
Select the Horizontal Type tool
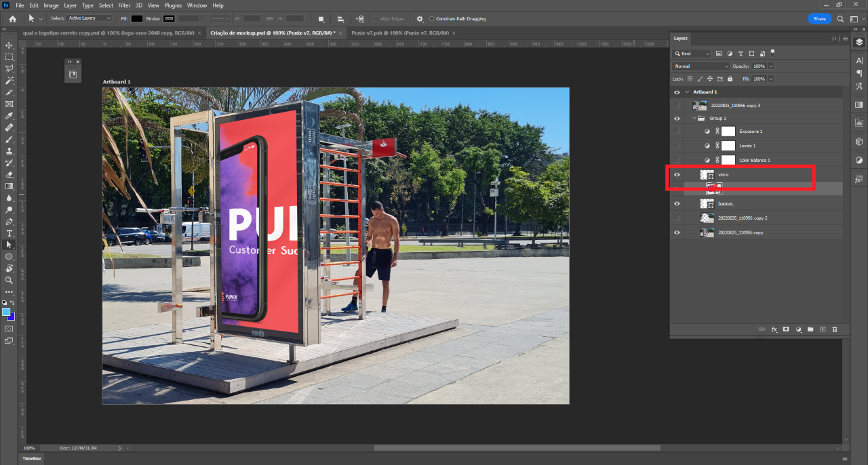9,233
